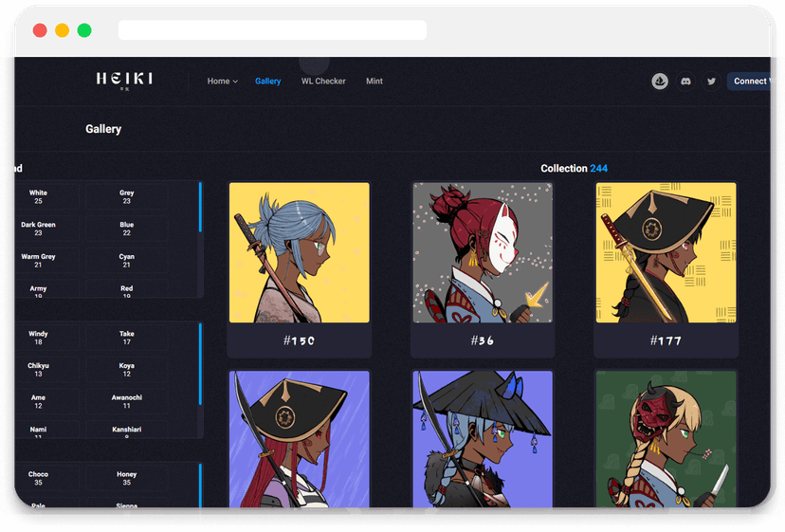Open NFT #36 with fox mask
Viewport: 785px width, 532px height.
coord(483,252)
